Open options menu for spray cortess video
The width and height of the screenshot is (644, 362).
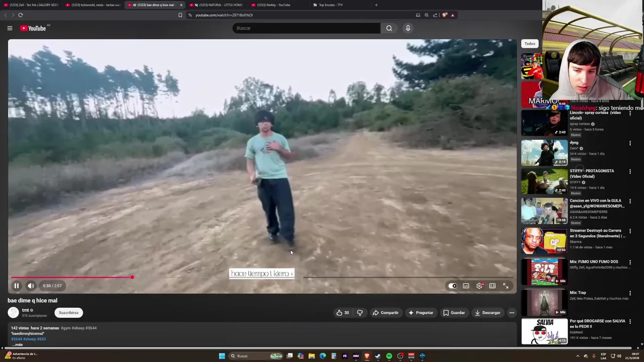point(630,114)
